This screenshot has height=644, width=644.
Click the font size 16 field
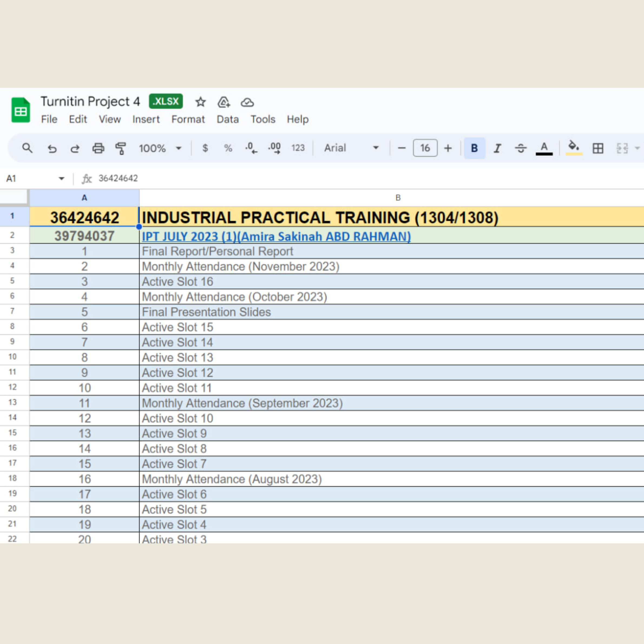coord(425,148)
